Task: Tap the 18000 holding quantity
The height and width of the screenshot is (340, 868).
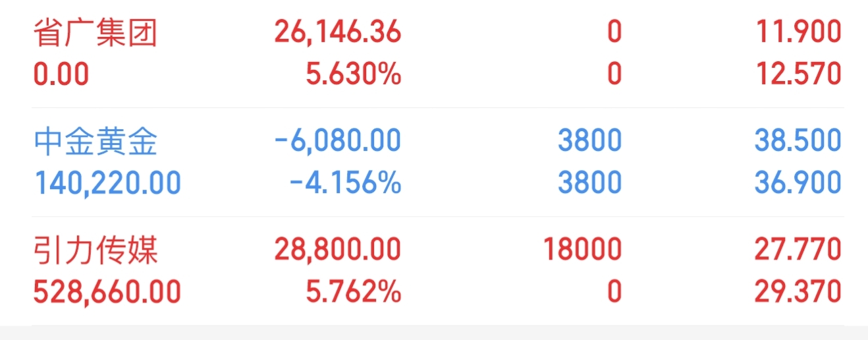Action: click(x=582, y=250)
